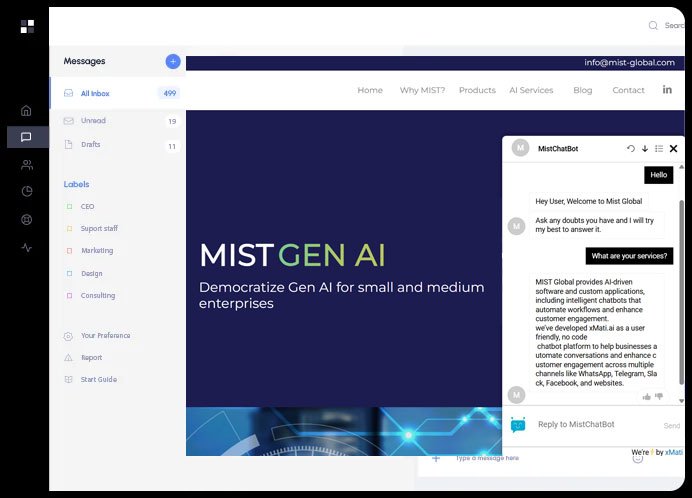Screen dimensions: 692x498
Task: Go to the AI Services menu
Action: 531,90
